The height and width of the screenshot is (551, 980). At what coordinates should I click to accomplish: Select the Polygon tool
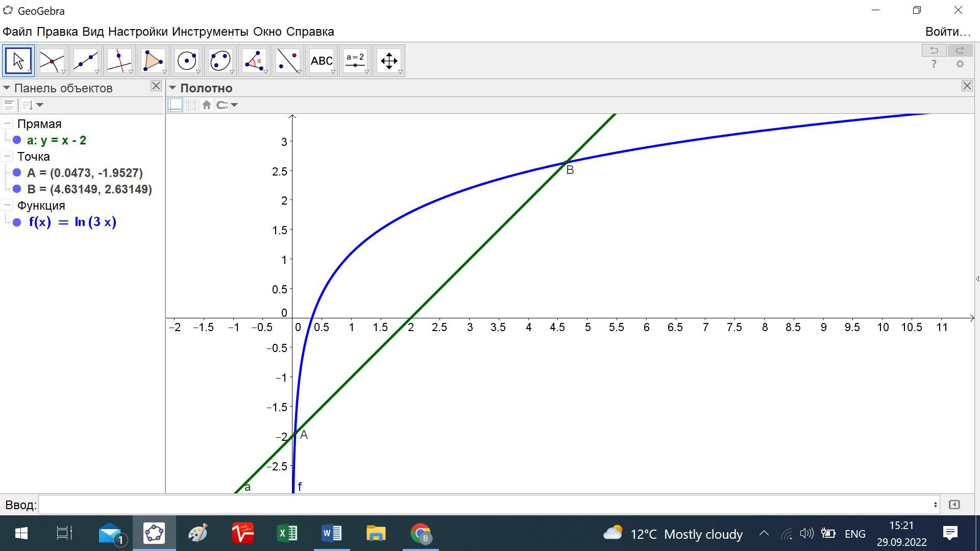pyautogui.click(x=153, y=61)
